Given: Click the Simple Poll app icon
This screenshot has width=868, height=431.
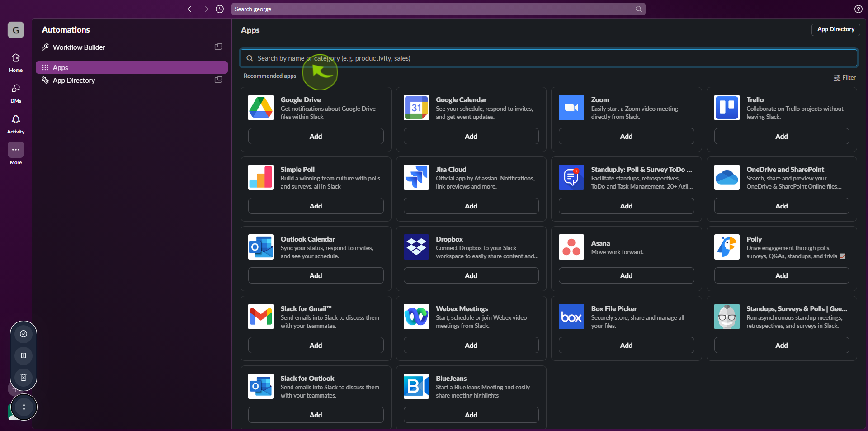Looking at the screenshot, I should pyautogui.click(x=261, y=177).
